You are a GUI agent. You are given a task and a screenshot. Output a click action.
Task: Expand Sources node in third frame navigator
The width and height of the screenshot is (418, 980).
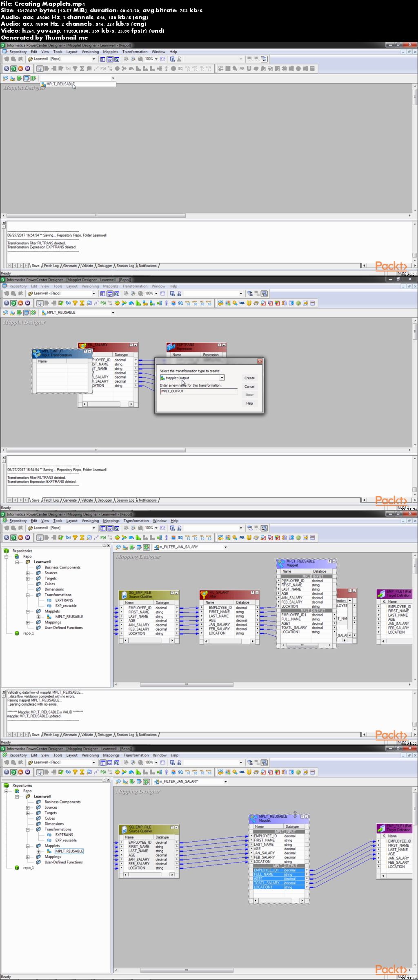coord(28,573)
